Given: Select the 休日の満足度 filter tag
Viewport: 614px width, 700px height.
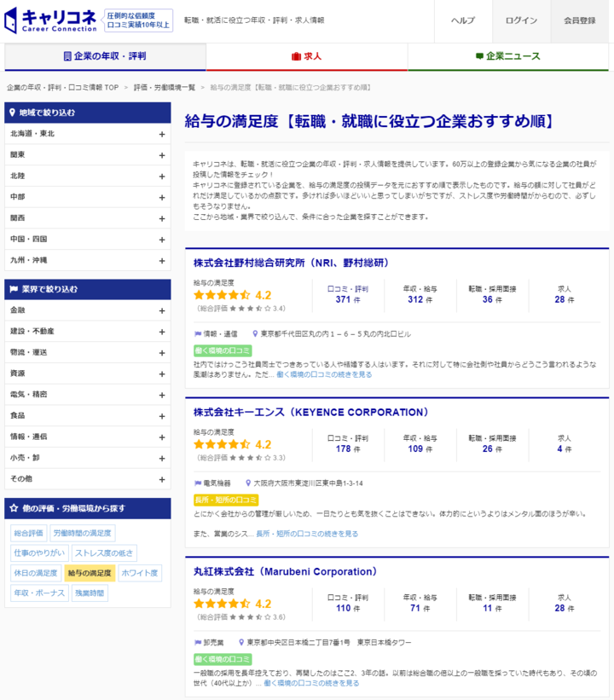Looking at the screenshot, I should tap(36, 573).
